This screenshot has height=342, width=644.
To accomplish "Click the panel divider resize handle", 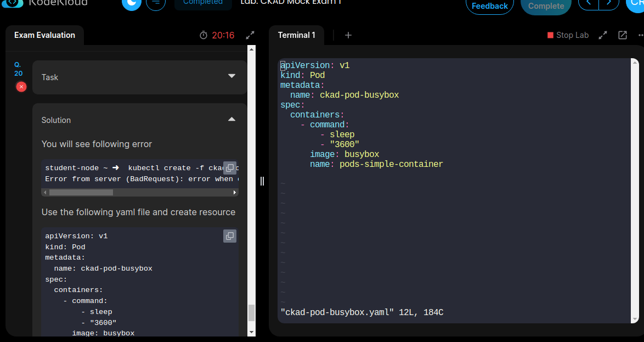I will 262,181.
